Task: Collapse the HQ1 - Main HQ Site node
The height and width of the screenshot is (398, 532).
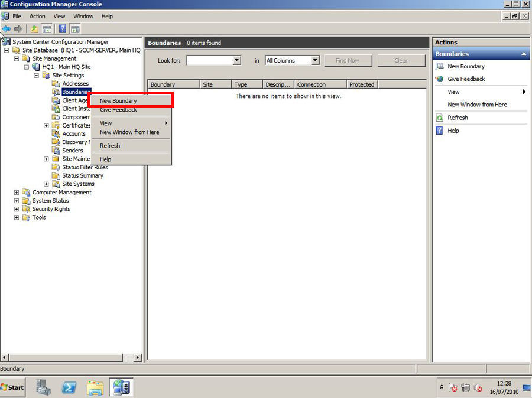Action: (27, 67)
